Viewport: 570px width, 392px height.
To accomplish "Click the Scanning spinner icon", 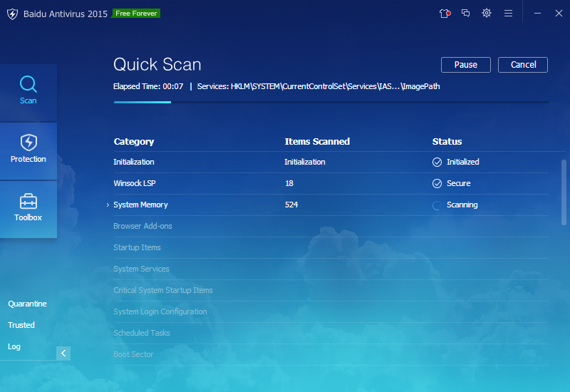I will [x=437, y=205].
